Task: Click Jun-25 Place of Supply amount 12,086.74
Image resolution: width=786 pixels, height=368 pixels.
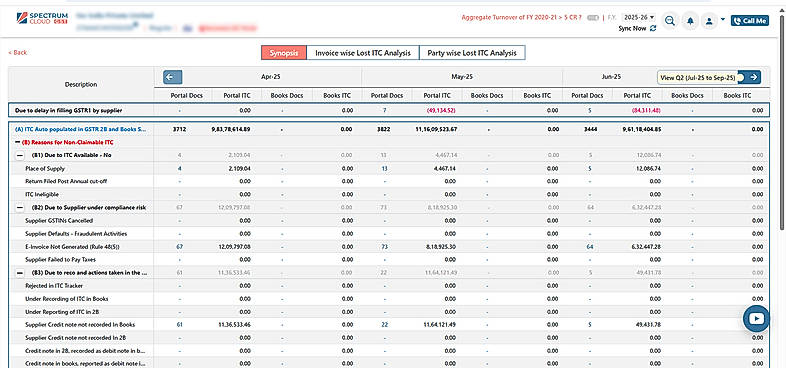Action: [x=648, y=168]
